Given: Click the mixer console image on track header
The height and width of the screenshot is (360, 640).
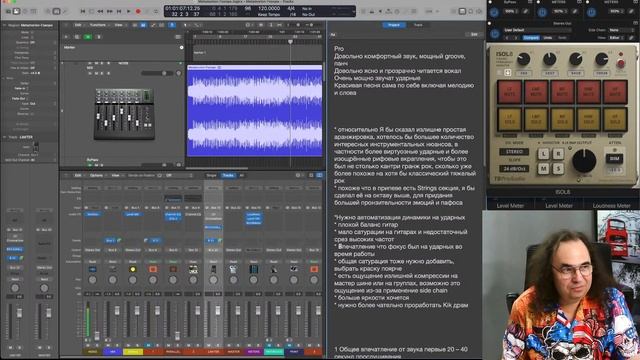Looking at the screenshot, I should click(124, 114).
